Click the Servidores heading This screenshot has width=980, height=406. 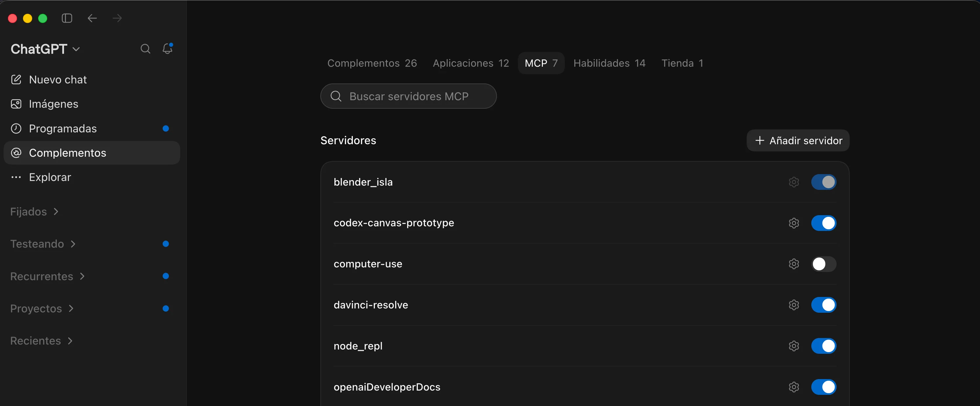pyautogui.click(x=348, y=140)
